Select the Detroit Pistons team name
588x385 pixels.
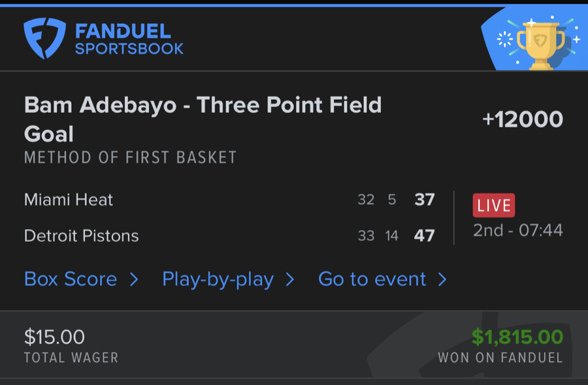click(x=82, y=236)
